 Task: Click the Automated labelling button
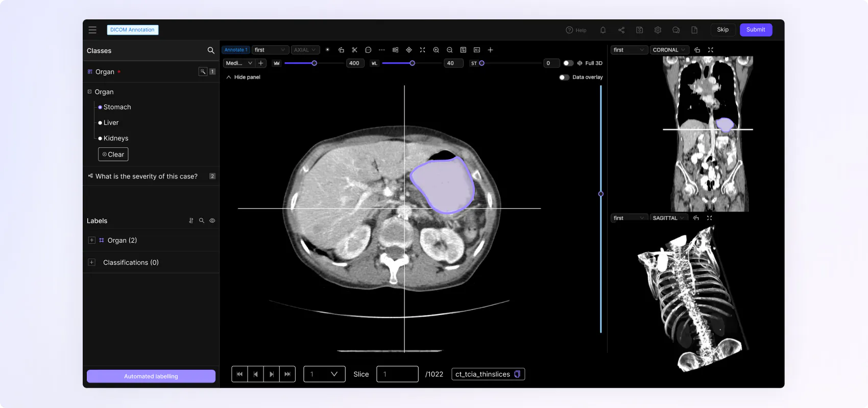coord(151,376)
